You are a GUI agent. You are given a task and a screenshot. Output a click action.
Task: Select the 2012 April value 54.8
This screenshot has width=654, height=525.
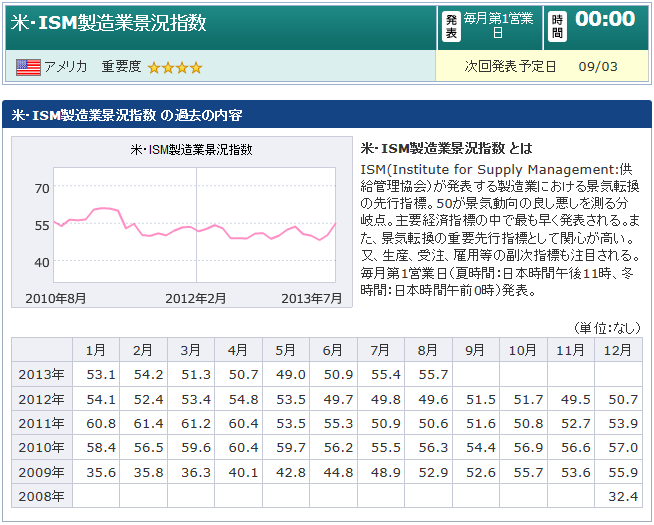(x=243, y=399)
